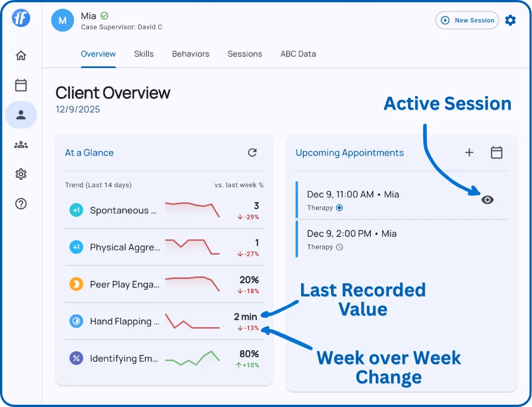
Task: Add an appointment with the plus button
Action: click(x=469, y=152)
